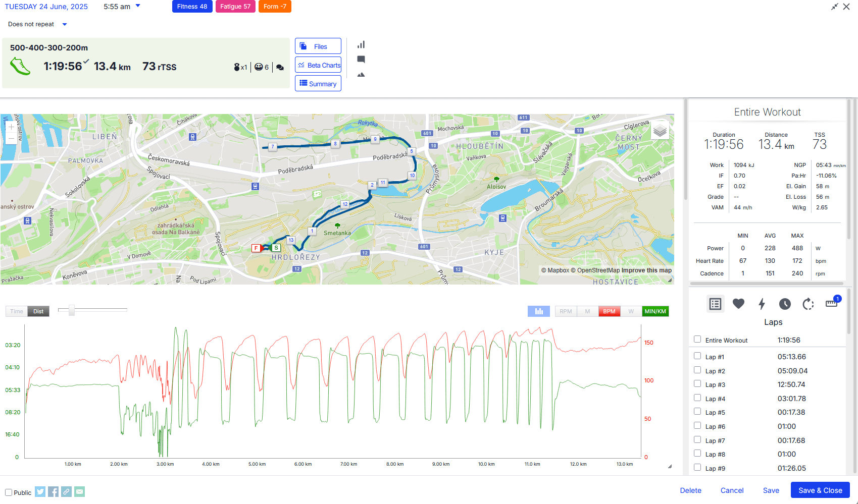The image size is (858, 504).
Task: Select Lap #1 checkbox
Action: click(697, 356)
